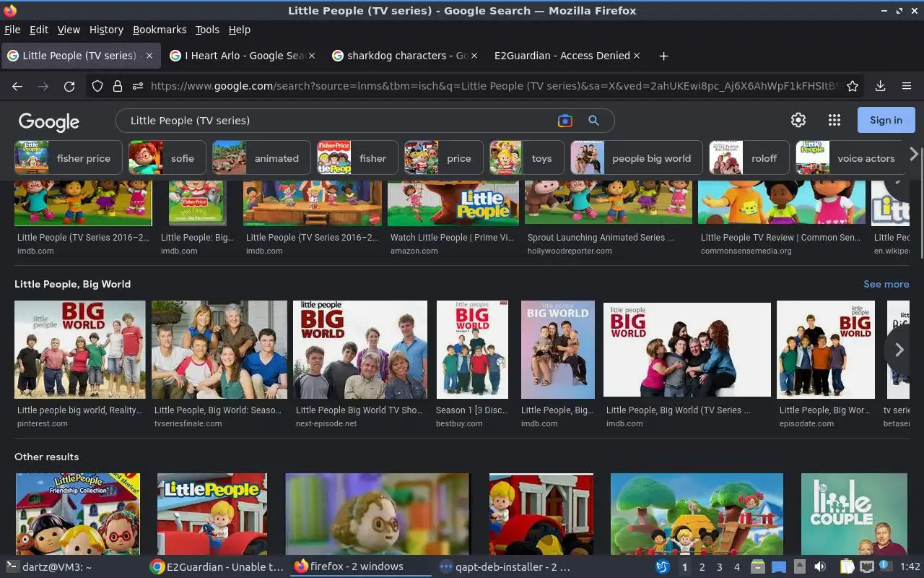
Task: Filter images by sofie chip
Action: 167,158
